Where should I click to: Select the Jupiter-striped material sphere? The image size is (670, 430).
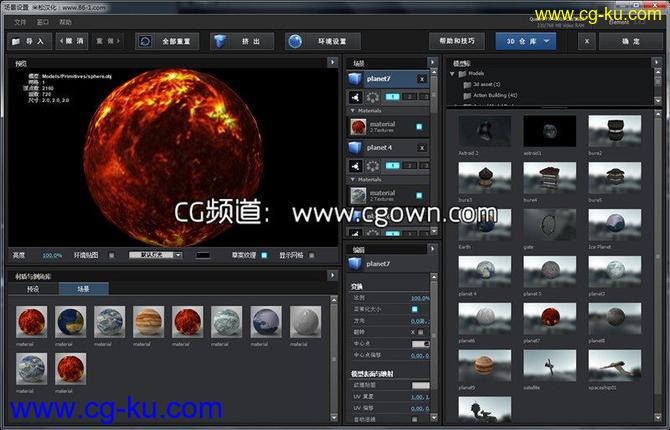point(148,322)
